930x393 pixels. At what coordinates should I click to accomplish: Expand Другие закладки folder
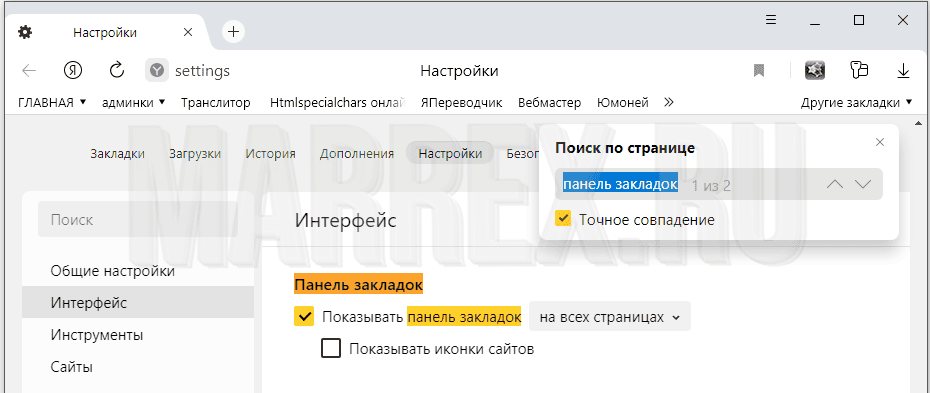pyautogui.click(x=856, y=103)
